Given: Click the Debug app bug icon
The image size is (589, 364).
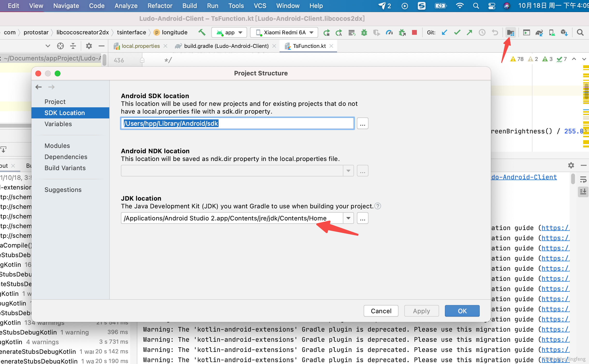Looking at the screenshot, I should [x=364, y=32].
